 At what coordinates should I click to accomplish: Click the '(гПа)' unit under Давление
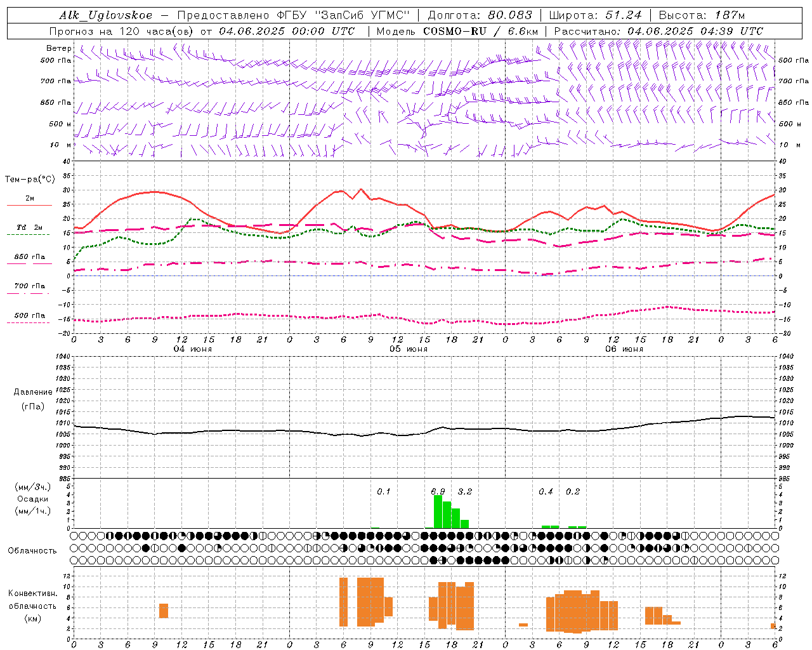[x=33, y=407]
